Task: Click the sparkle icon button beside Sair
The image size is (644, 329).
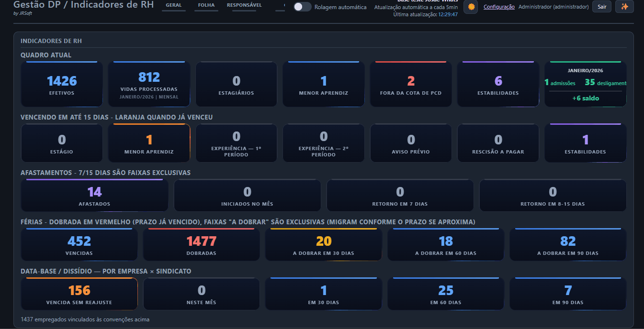Action: [624, 7]
